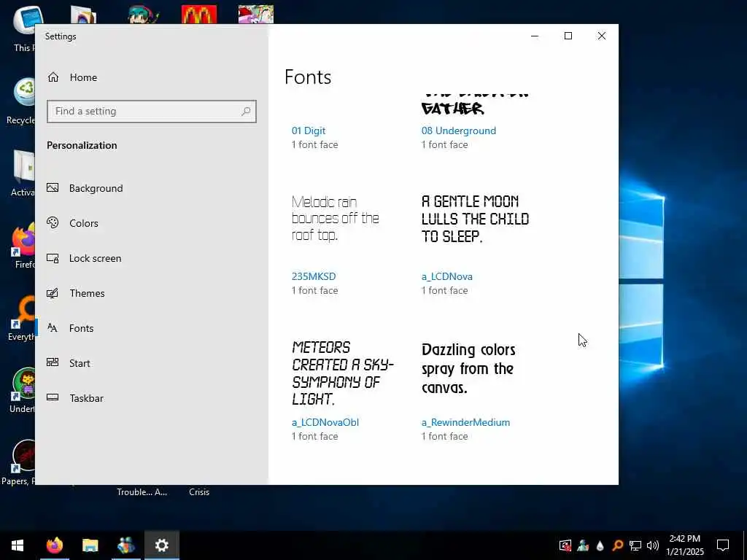Screen dimensions: 747x560
Task: Open Everything search tray icon
Action: click(x=617, y=545)
